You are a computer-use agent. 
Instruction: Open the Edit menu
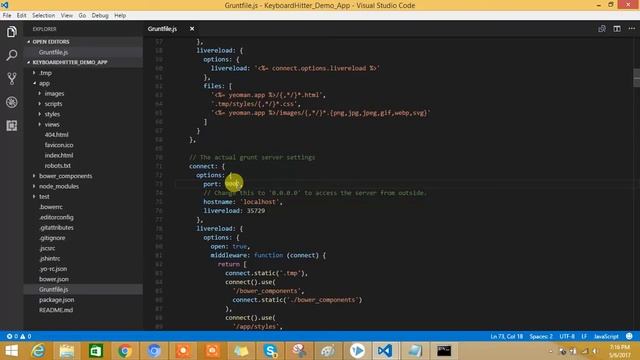tap(21, 16)
